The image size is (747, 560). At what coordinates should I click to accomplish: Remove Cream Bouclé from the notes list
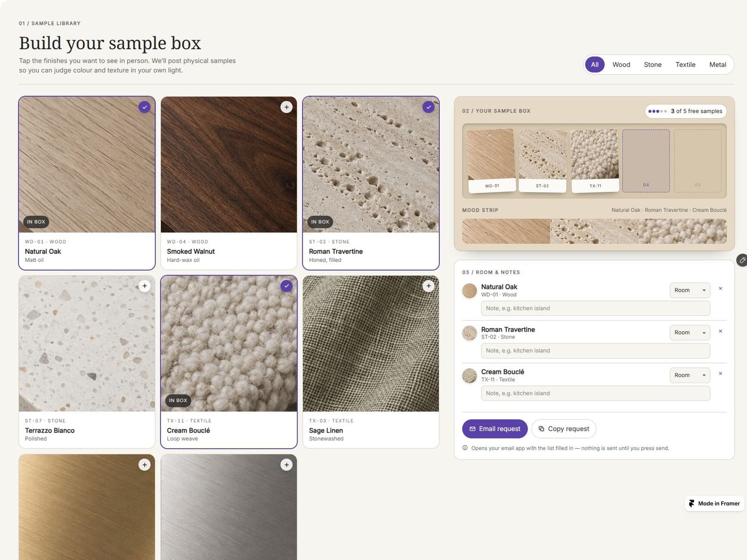(720, 374)
